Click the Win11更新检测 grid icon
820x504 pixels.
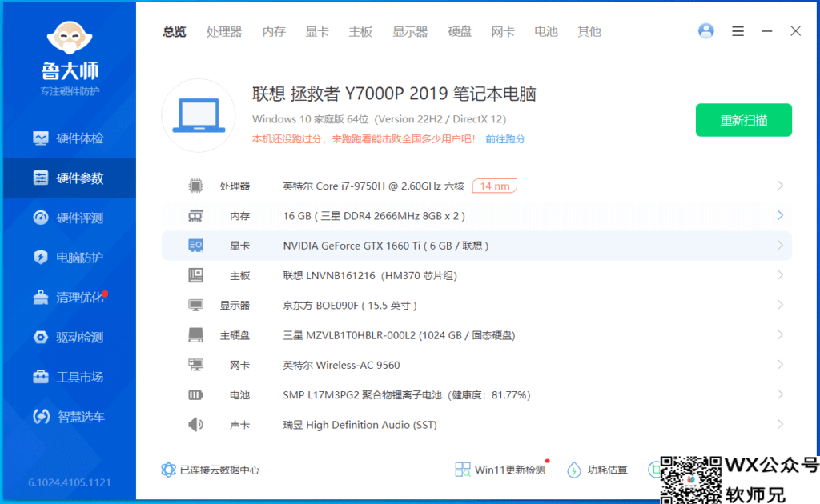coord(463,470)
